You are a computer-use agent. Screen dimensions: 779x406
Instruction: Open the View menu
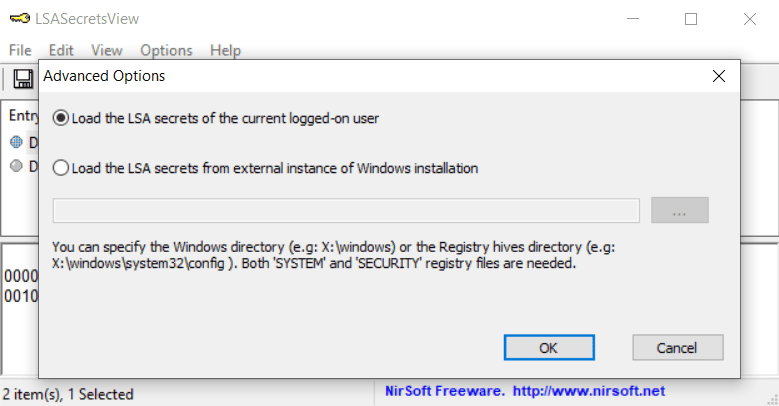[107, 50]
